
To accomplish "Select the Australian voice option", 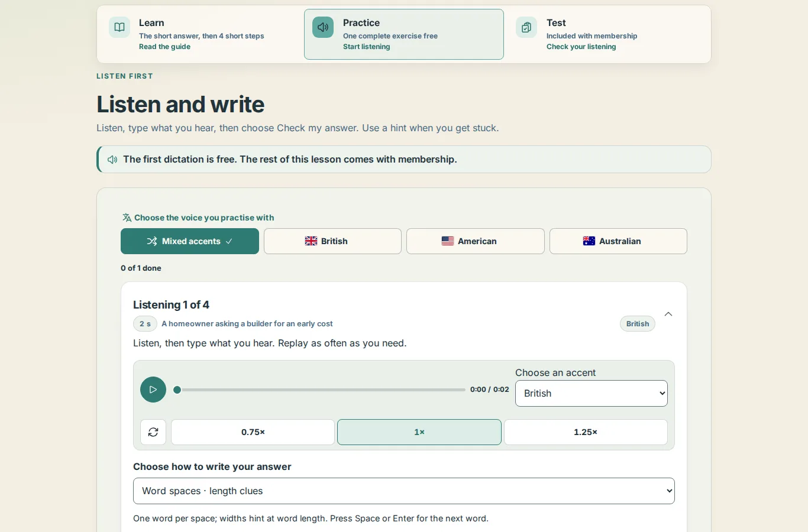I will (618, 241).
